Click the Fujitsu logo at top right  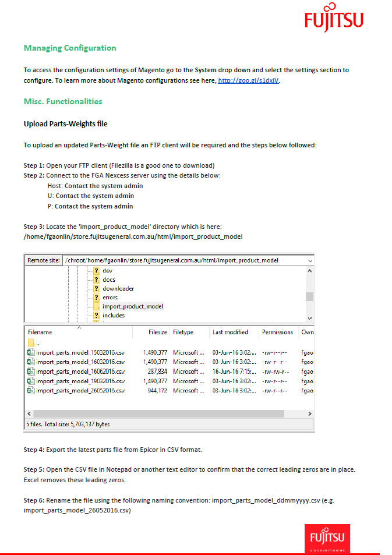[334, 17]
